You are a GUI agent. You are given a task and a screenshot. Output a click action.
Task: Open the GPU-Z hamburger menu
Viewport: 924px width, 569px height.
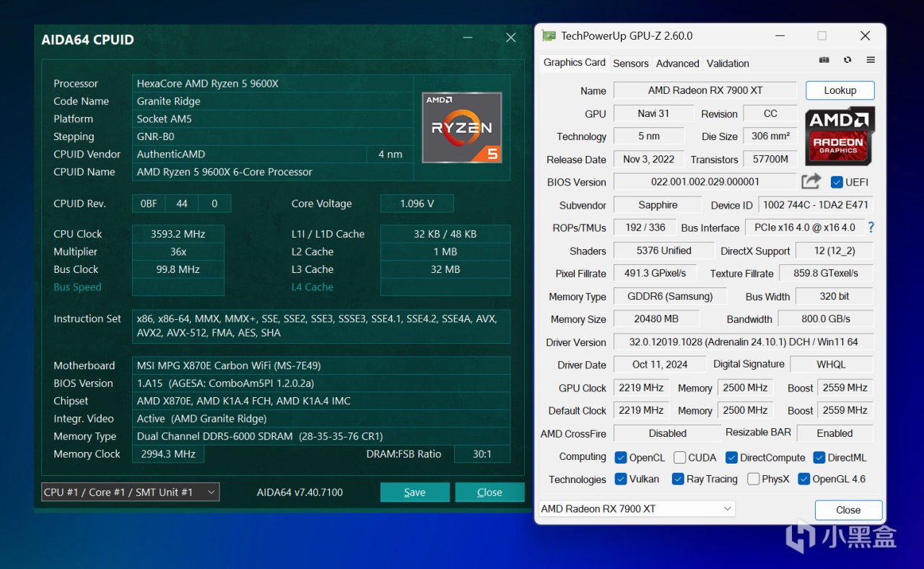871,60
